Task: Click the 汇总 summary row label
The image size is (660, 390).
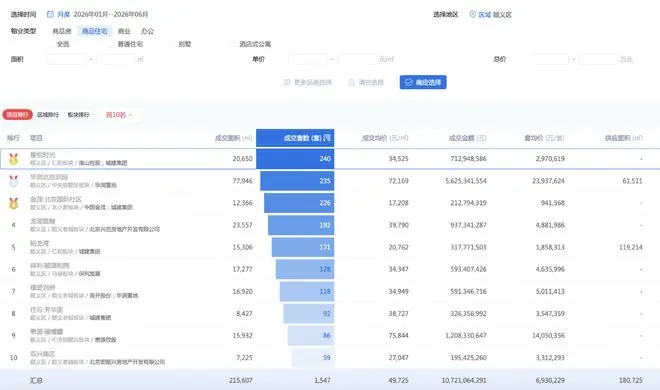Action: pyautogui.click(x=36, y=380)
